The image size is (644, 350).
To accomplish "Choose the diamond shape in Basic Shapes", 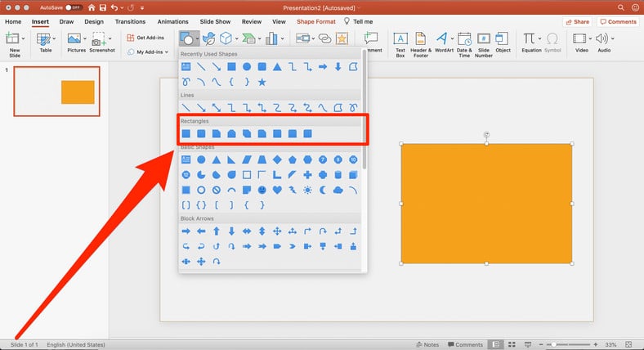I will click(x=277, y=159).
